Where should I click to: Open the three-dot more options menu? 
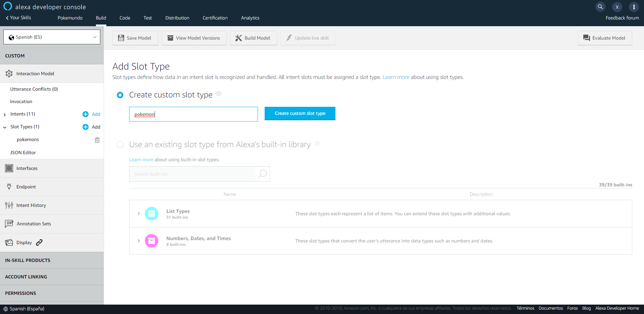(634, 7)
